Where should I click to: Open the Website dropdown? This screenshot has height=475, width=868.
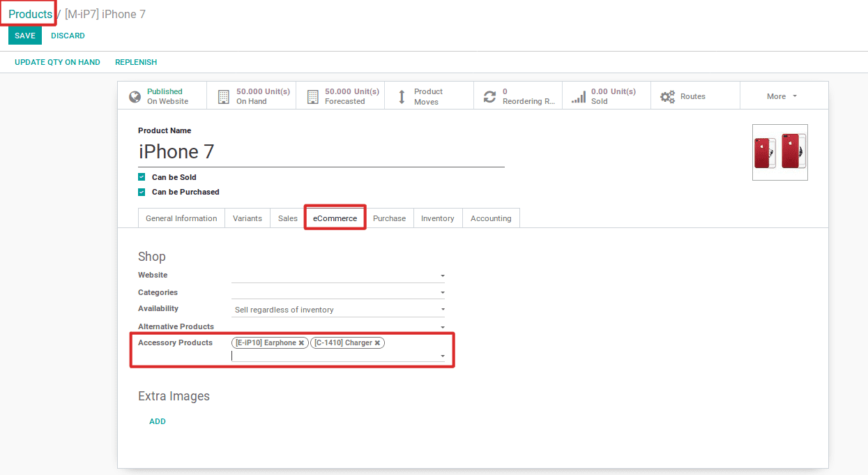point(443,276)
